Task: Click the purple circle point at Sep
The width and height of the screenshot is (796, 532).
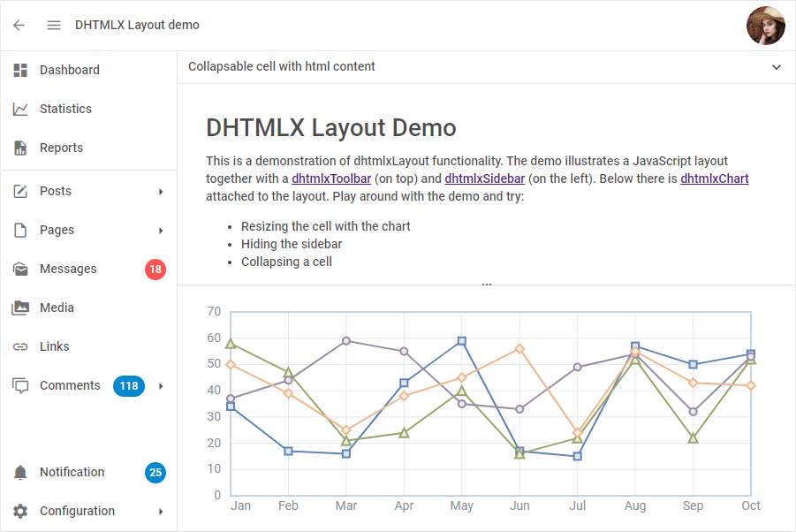Action: [x=693, y=412]
